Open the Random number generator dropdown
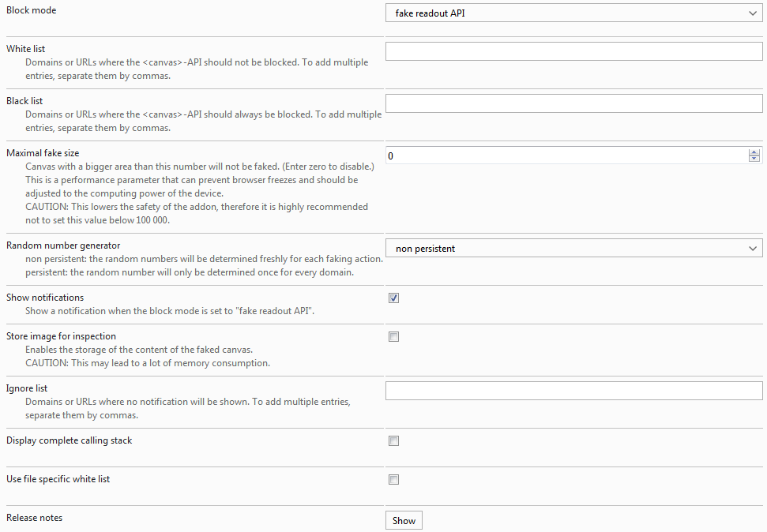767x532 pixels. [x=573, y=249]
